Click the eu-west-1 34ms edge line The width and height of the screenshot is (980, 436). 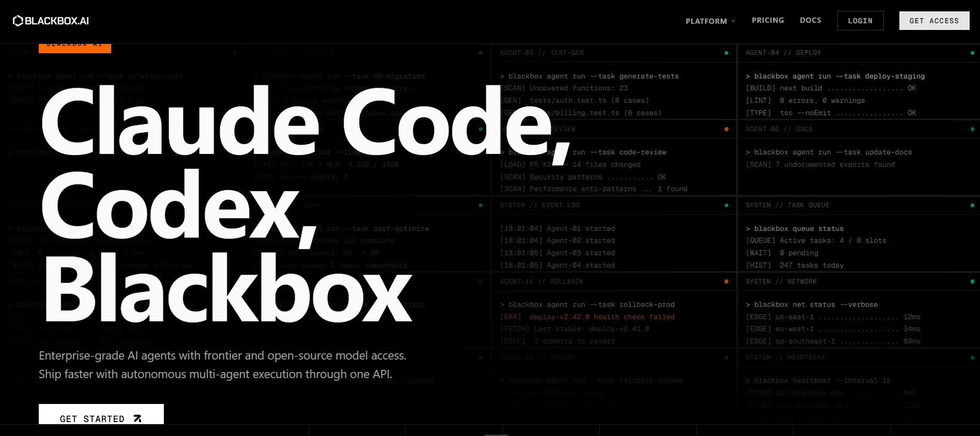pyautogui.click(x=833, y=329)
